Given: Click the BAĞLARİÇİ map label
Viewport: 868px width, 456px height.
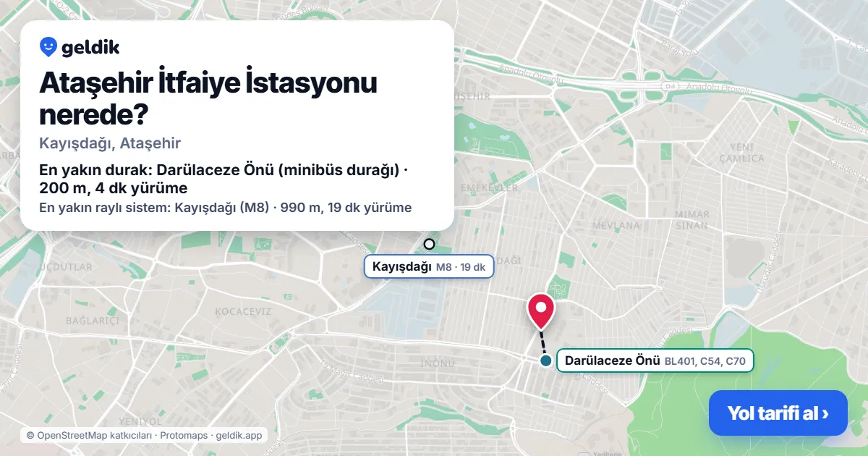Looking at the screenshot, I should tap(92, 321).
